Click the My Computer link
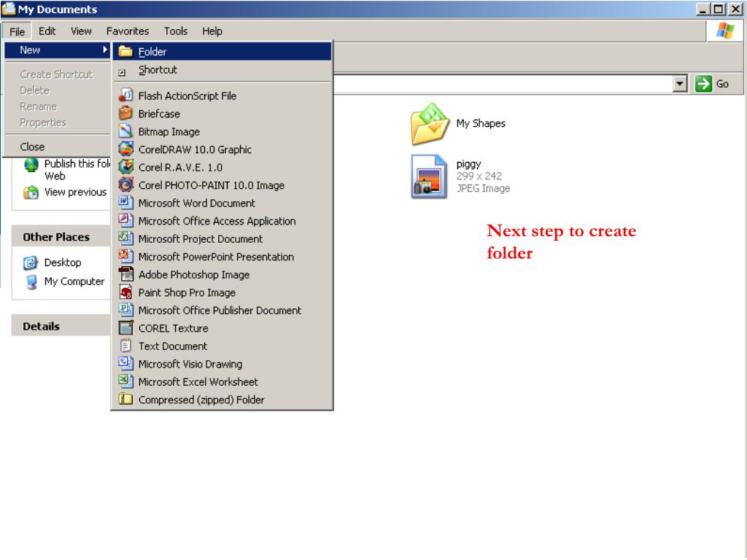The image size is (747, 560). (x=74, y=281)
